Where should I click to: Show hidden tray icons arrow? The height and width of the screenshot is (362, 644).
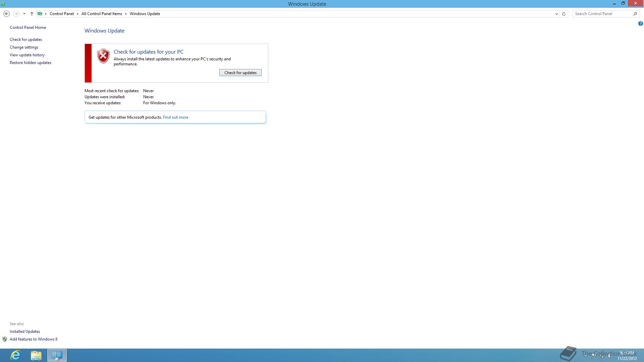(586, 356)
